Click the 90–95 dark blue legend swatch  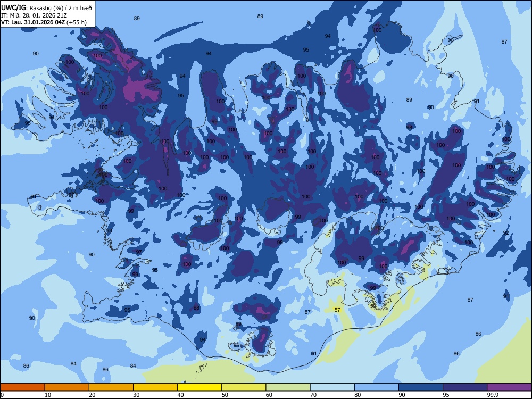click(x=421, y=387)
